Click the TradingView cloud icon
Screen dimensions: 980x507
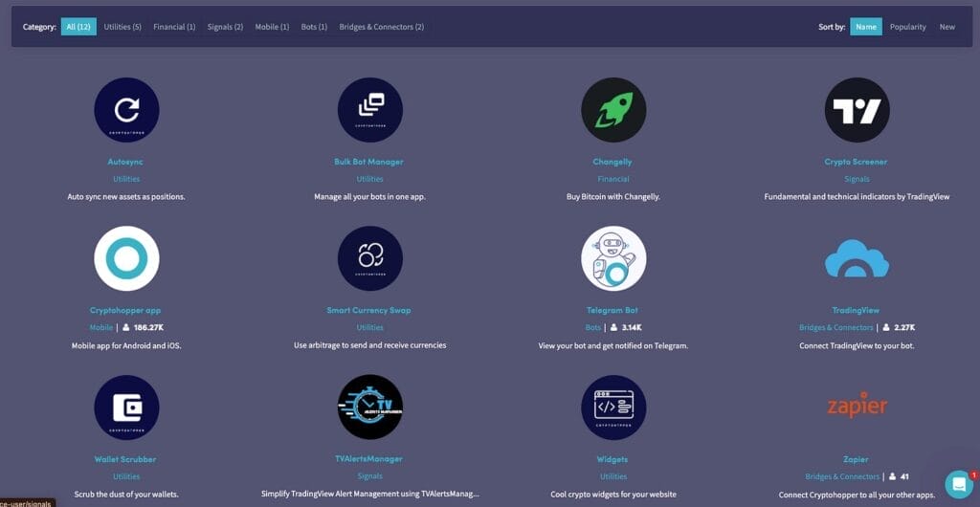[857, 258]
